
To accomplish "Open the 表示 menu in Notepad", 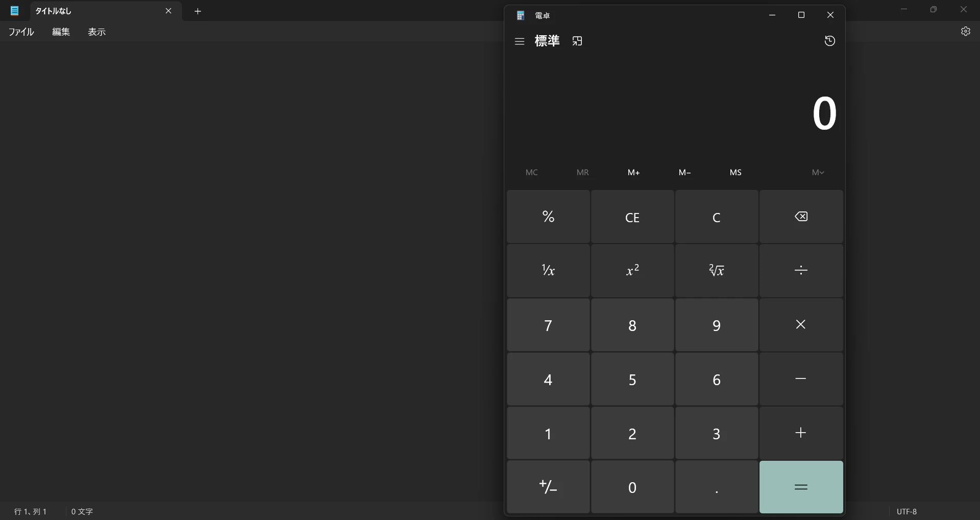I will (96, 32).
